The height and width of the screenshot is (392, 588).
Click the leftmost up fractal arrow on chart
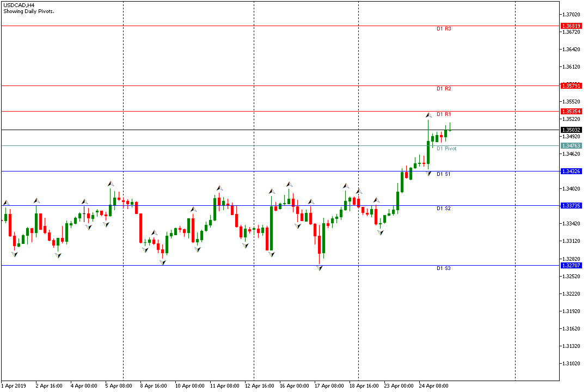[6, 203]
